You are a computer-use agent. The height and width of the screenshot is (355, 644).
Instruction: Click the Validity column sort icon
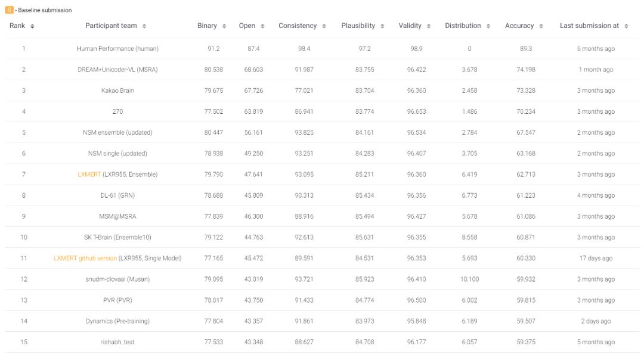click(x=429, y=26)
